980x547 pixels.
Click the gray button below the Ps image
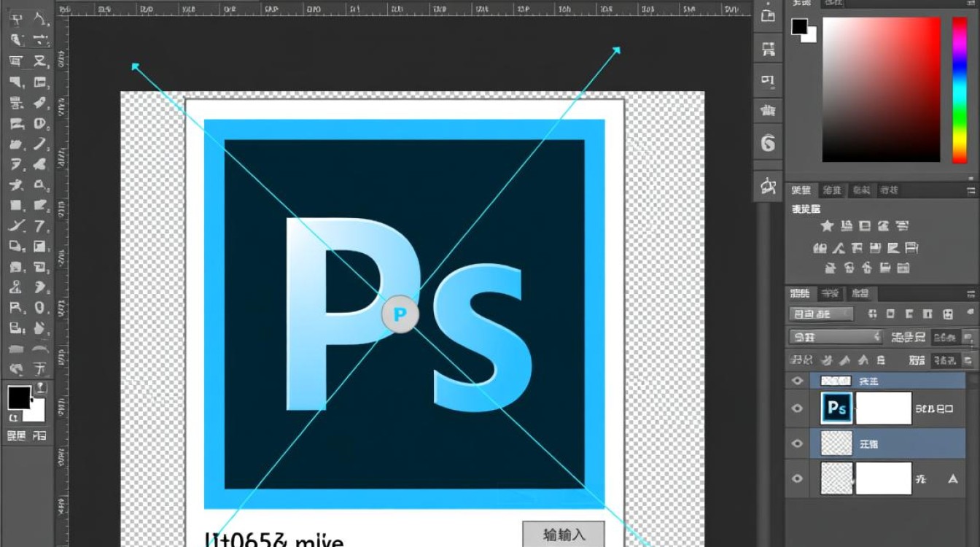pyautogui.click(x=564, y=535)
